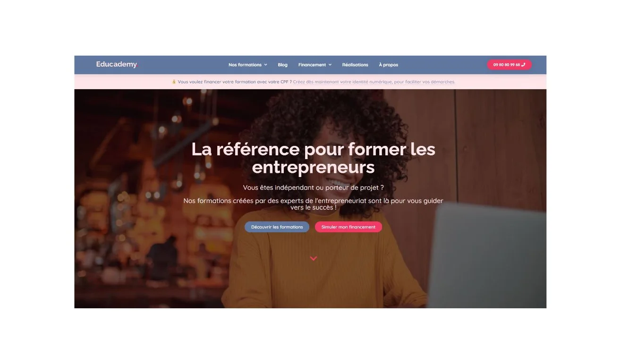Image resolution: width=621 pixels, height=364 pixels.
Task: Click the CPF financing question text
Action: 235,82
